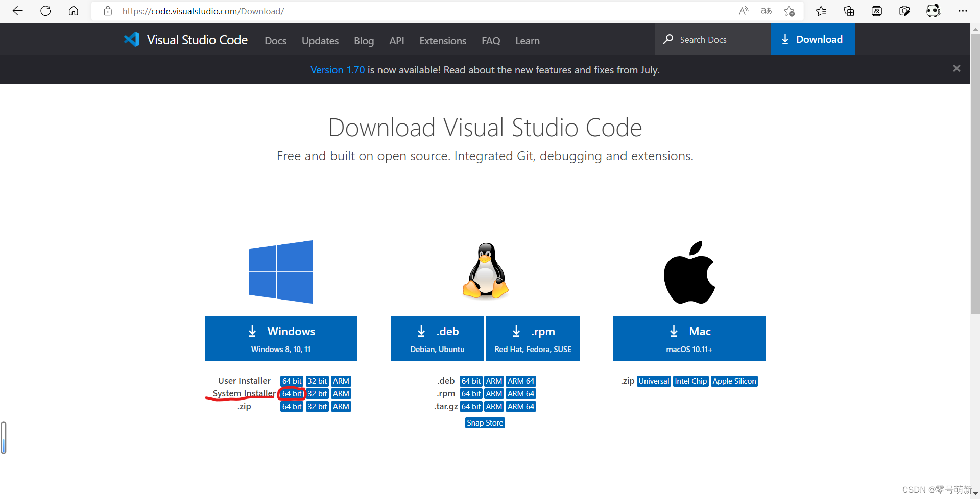The height and width of the screenshot is (499, 980).
Task: Download Linux .deb ARM
Action: pos(494,381)
